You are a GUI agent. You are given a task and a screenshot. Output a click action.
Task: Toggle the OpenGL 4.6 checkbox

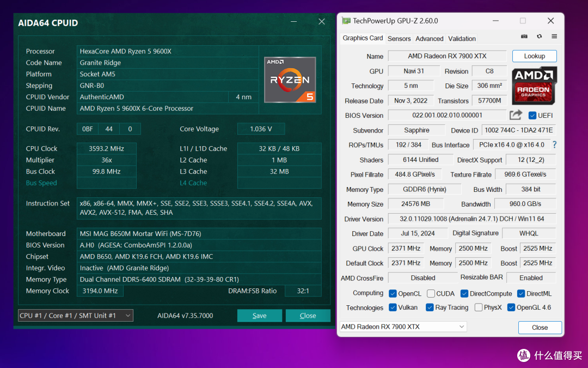(511, 307)
